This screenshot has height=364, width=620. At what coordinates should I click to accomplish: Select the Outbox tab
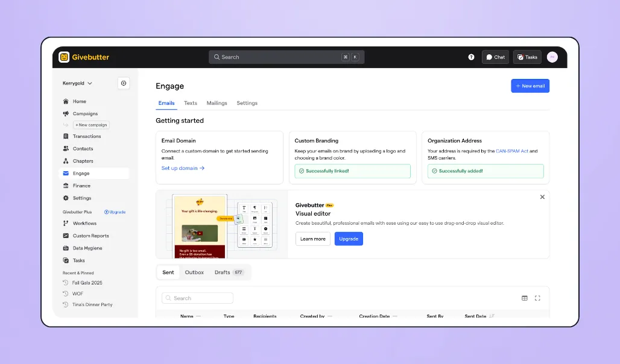194,272
